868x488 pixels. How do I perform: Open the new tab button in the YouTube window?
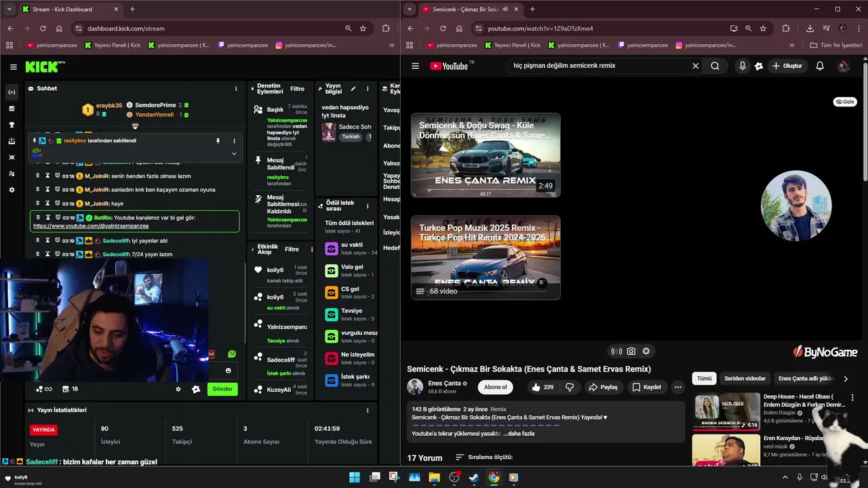click(x=532, y=9)
